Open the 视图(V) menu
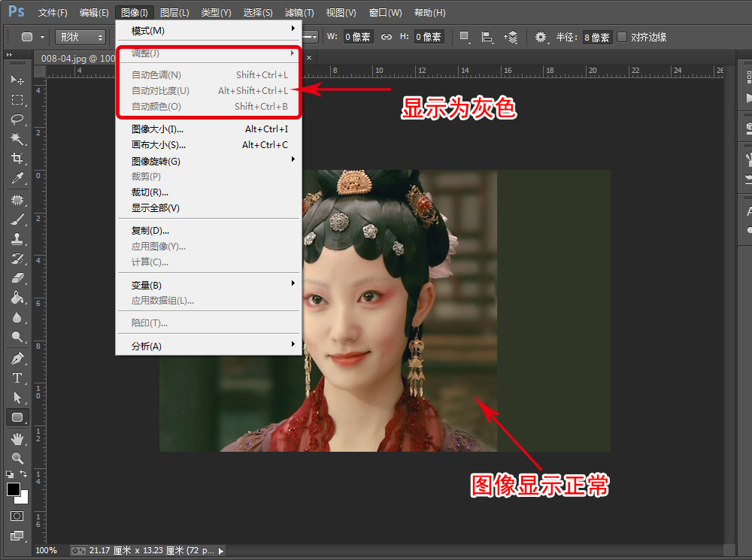The height and width of the screenshot is (560, 752). coord(341,13)
